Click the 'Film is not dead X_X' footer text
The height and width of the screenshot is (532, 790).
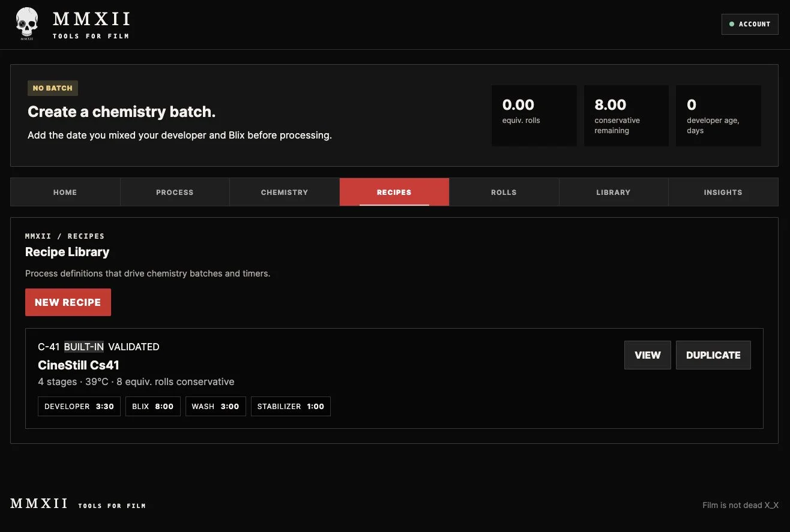[741, 505]
